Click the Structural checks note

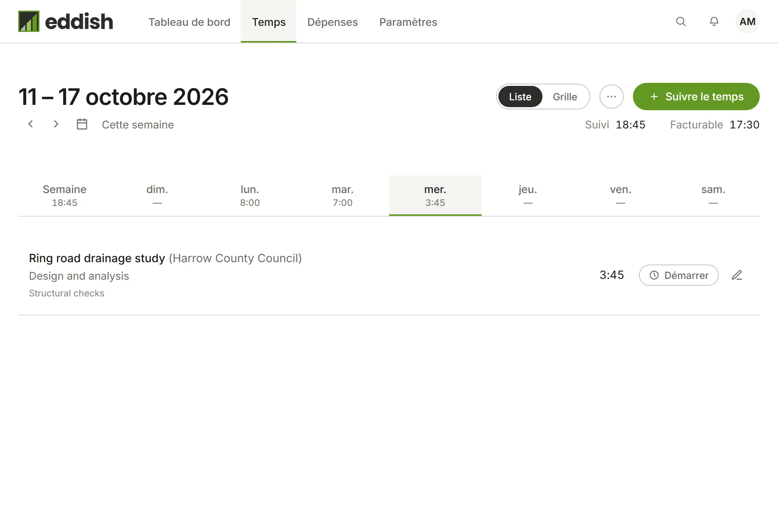(x=66, y=293)
